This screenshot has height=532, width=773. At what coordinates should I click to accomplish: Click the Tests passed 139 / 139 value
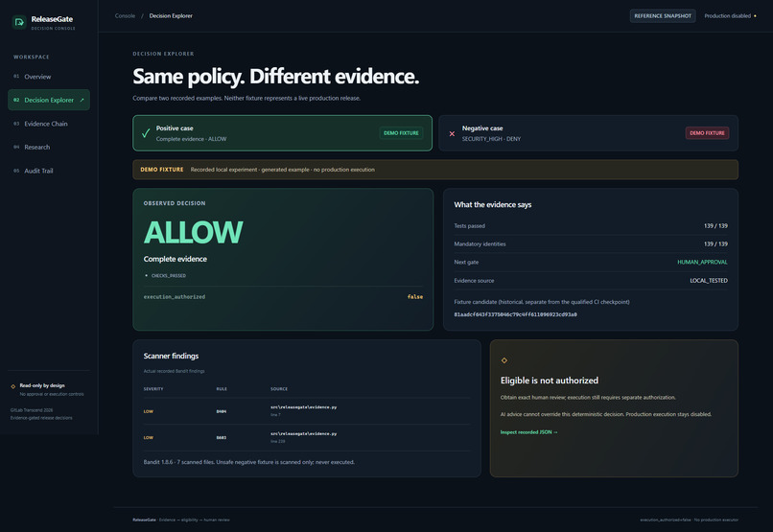[715, 226]
